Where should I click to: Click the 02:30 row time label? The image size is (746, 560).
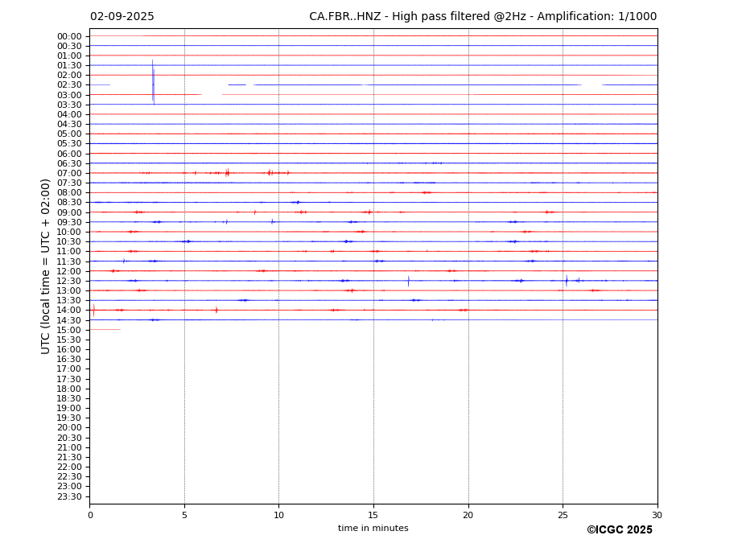(x=69, y=84)
